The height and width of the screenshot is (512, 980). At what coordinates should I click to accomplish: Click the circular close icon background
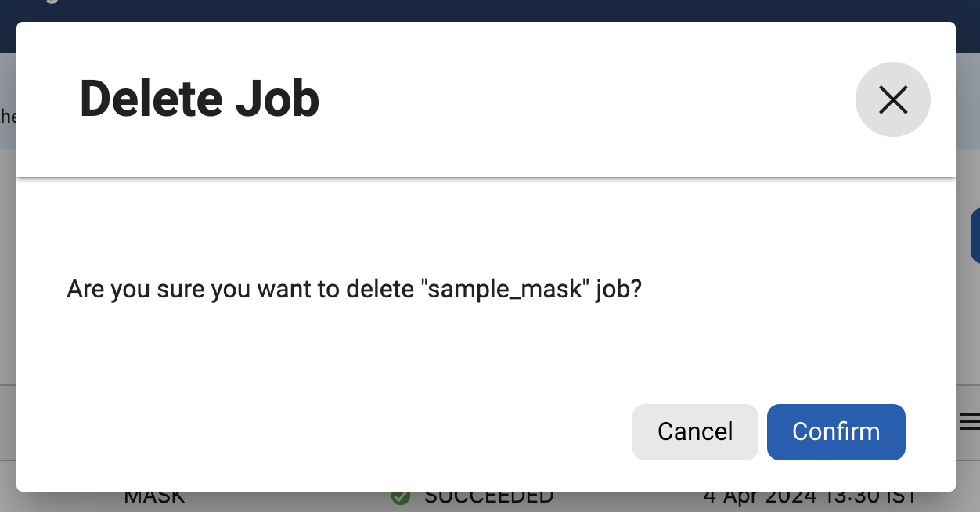(893, 99)
